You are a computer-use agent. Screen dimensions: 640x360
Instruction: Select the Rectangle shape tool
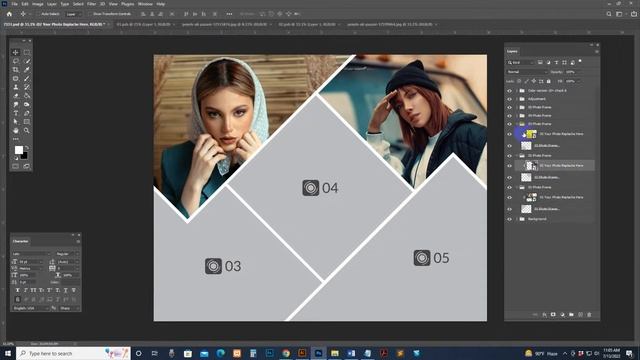(27, 122)
